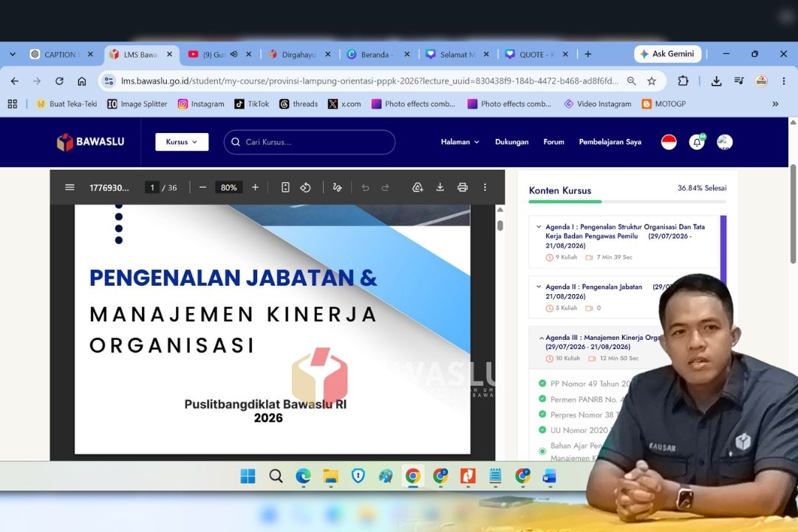Expand the Halaman menu
The width and height of the screenshot is (798, 532).
pos(460,142)
